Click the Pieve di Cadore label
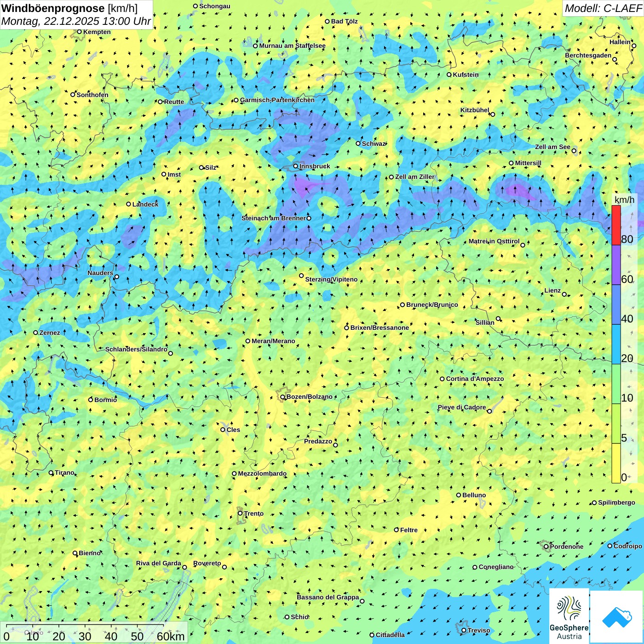This screenshot has height=644, width=644. (462, 407)
